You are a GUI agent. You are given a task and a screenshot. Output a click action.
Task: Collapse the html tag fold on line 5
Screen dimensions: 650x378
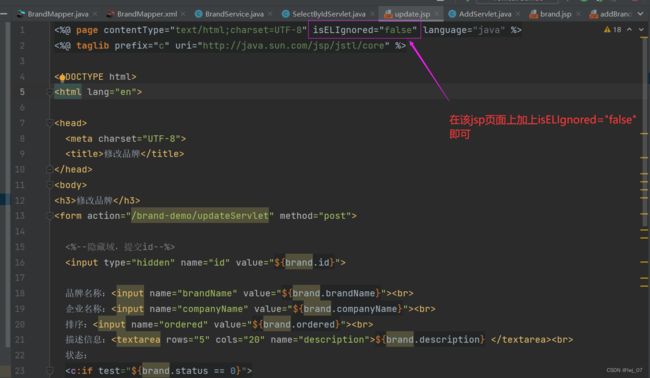click(x=49, y=92)
